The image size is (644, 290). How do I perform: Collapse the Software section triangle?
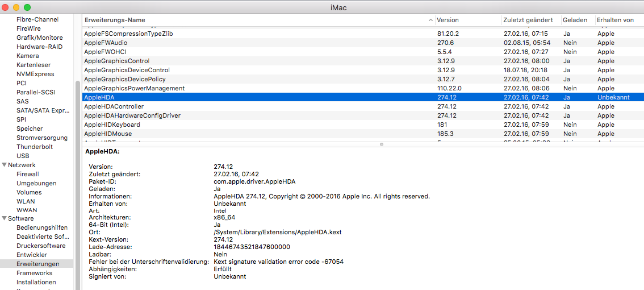[4, 218]
